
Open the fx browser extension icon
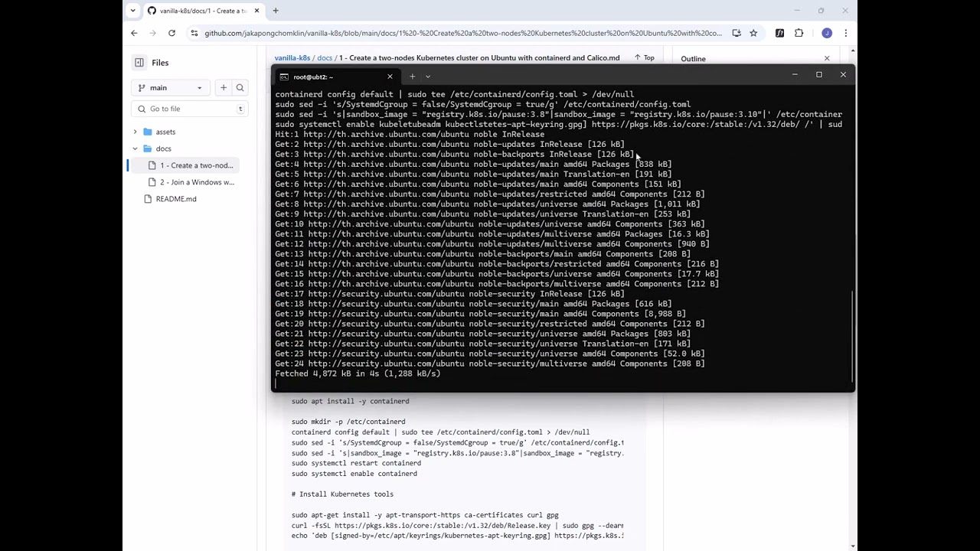(x=779, y=33)
